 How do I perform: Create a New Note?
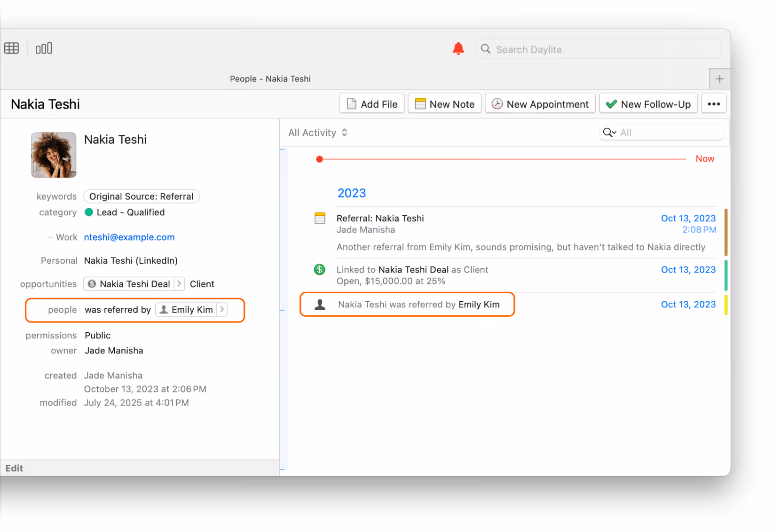pyautogui.click(x=445, y=104)
